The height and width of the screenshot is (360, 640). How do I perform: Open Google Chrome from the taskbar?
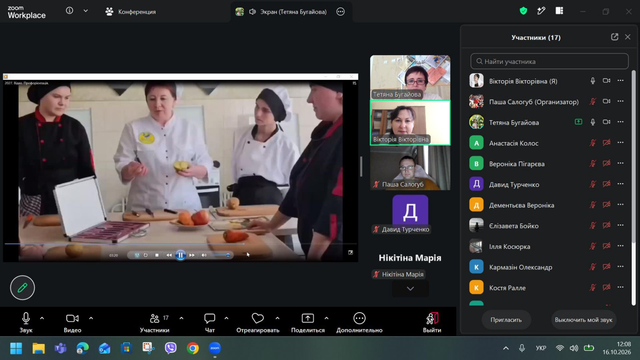(193, 348)
